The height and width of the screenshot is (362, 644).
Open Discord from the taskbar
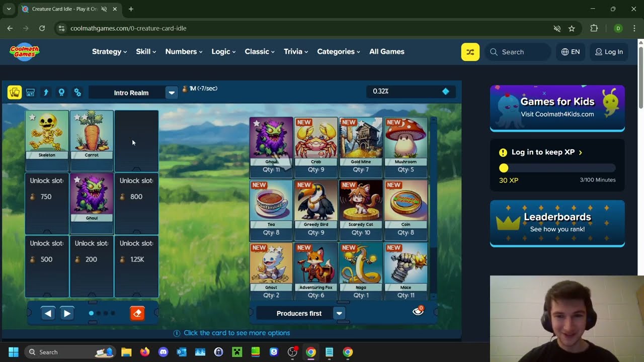click(x=163, y=352)
